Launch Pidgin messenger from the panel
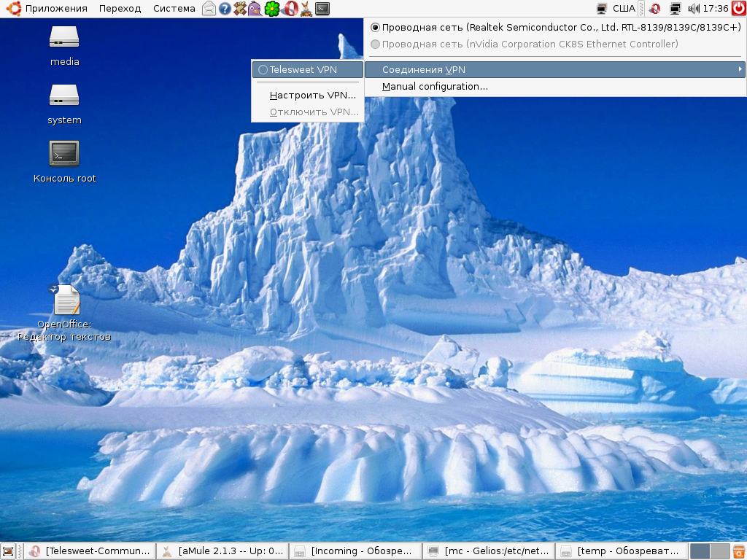747x560 pixels. [x=255, y=9]
